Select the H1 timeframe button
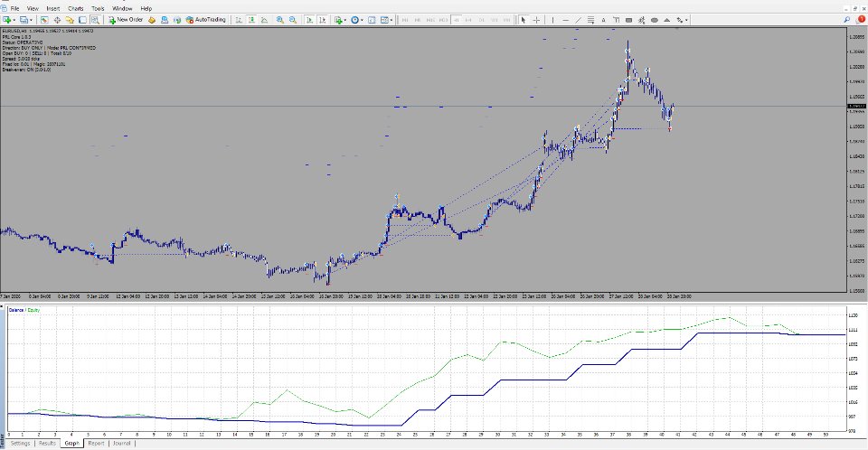The image size is (868, 450). [456, 20]
